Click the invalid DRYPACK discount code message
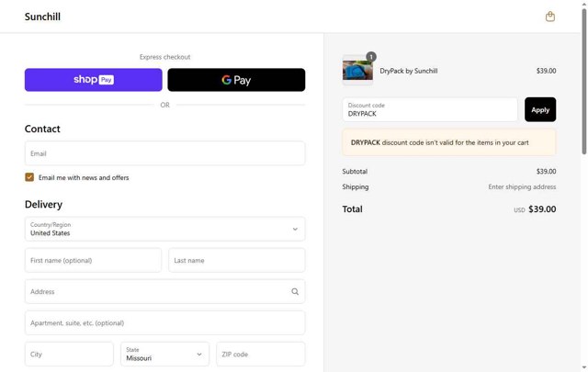The image size is (588, 372). (449, 142)
